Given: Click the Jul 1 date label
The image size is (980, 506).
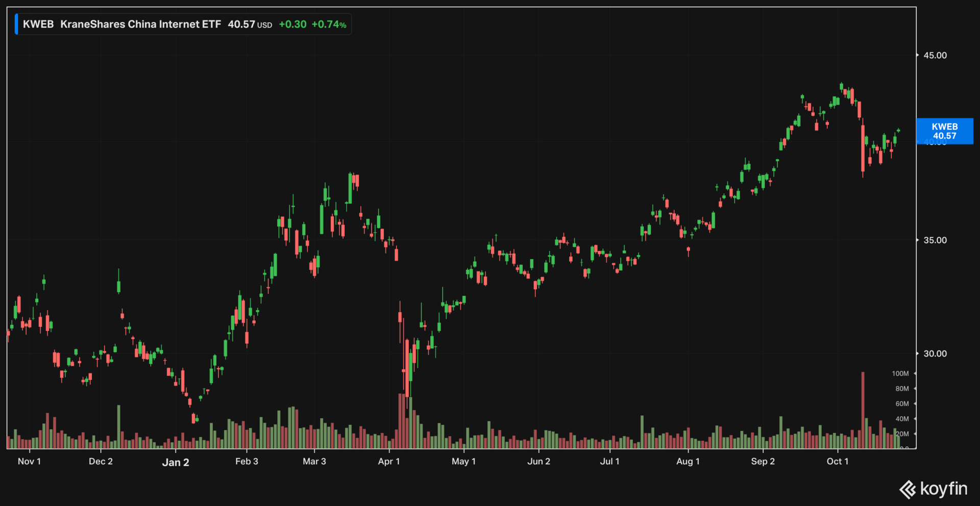Looking at the screenshot, I should click(x=609, y=461).
